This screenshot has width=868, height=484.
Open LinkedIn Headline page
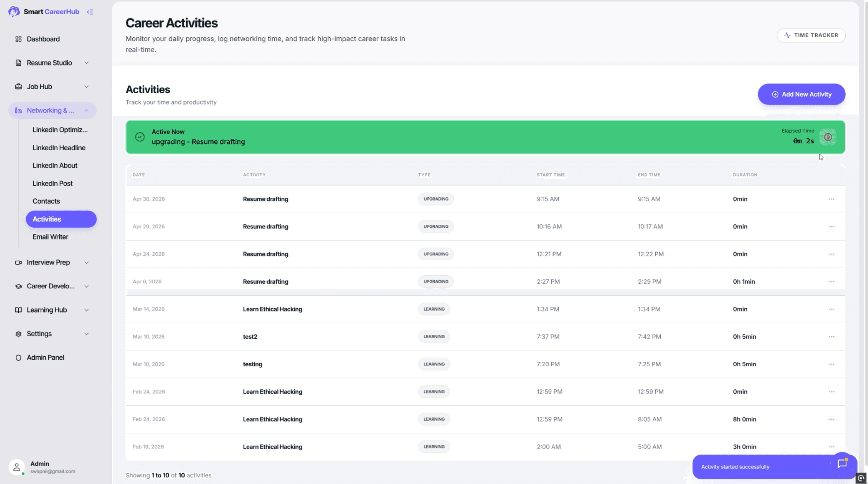59,148
